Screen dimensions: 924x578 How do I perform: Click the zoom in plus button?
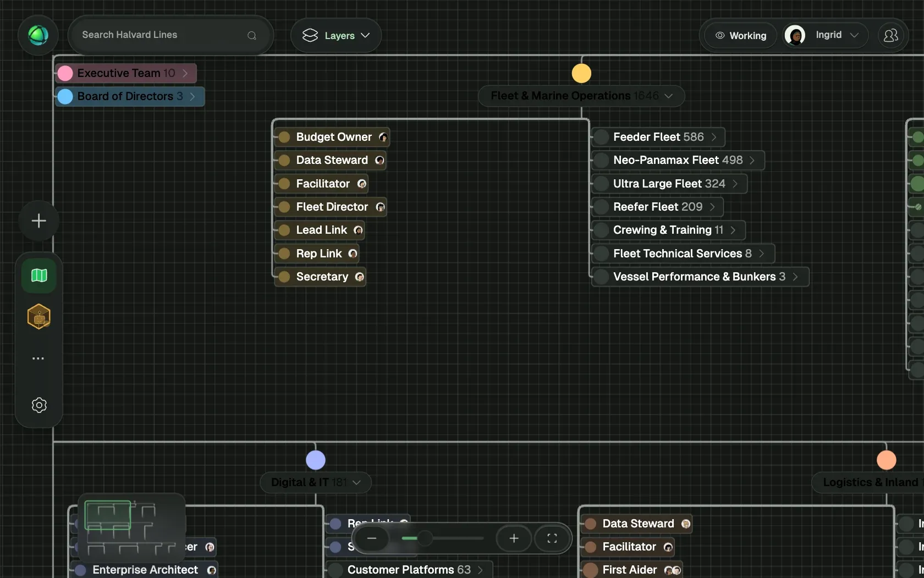[514, 538]
